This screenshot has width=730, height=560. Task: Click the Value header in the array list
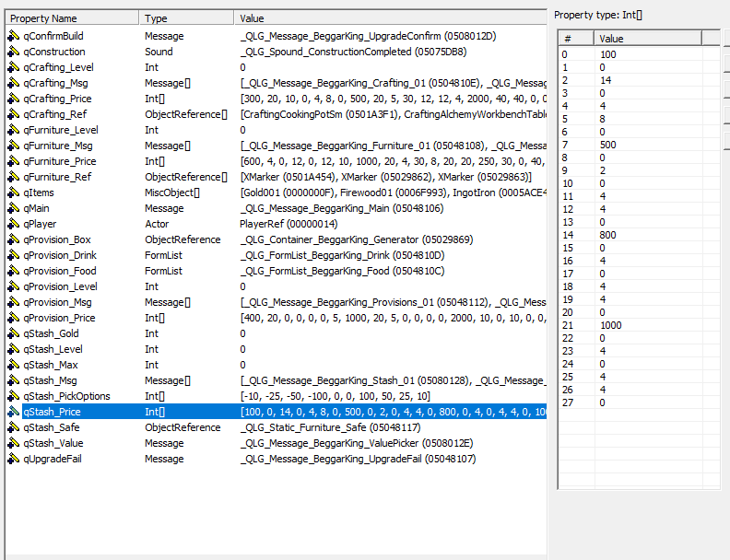tap(648, 39)
